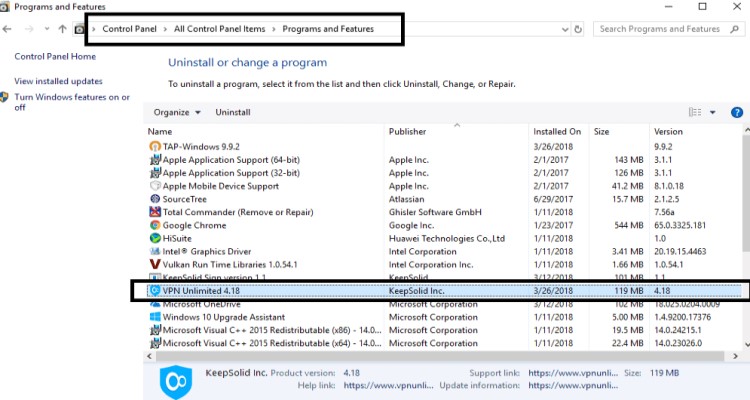Open the recent locations dropdown beside forward arrow
750x400 pixels.
46,29
